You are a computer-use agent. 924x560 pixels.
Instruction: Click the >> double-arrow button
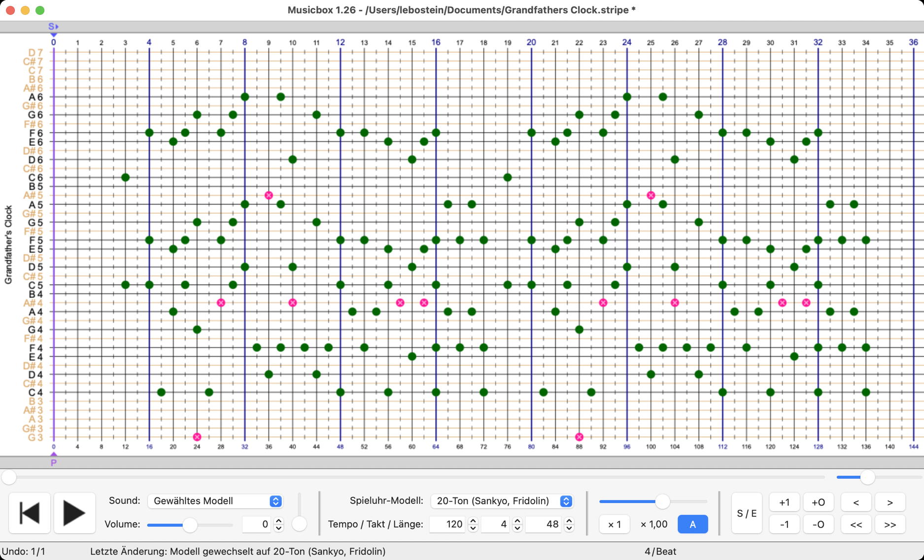[x=890, y=525]
